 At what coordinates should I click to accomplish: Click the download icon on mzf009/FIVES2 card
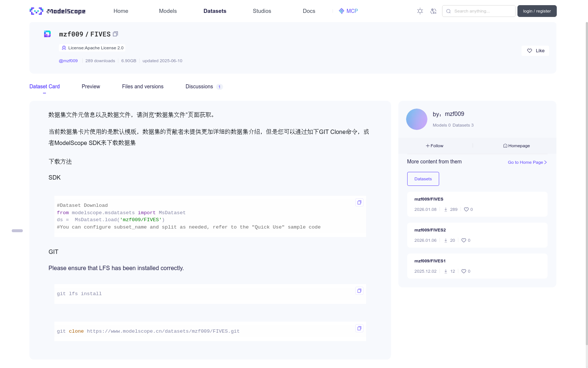(446, 240)
